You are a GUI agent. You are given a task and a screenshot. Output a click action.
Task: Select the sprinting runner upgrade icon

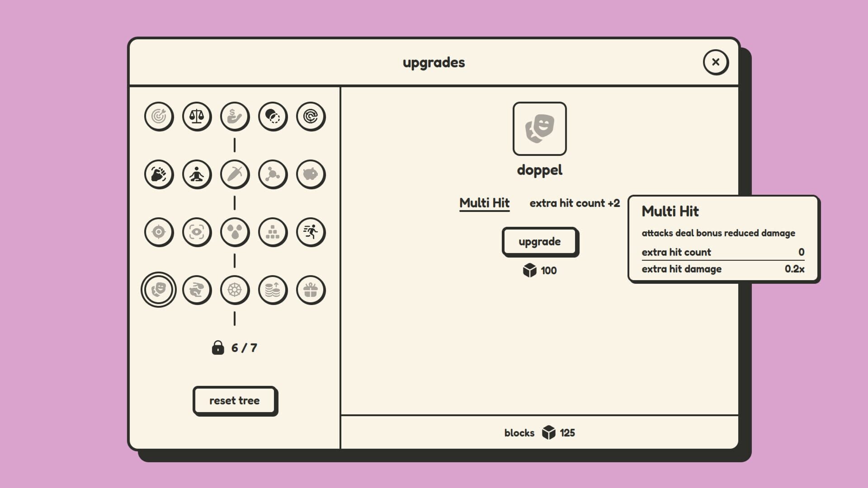(311, 232)
